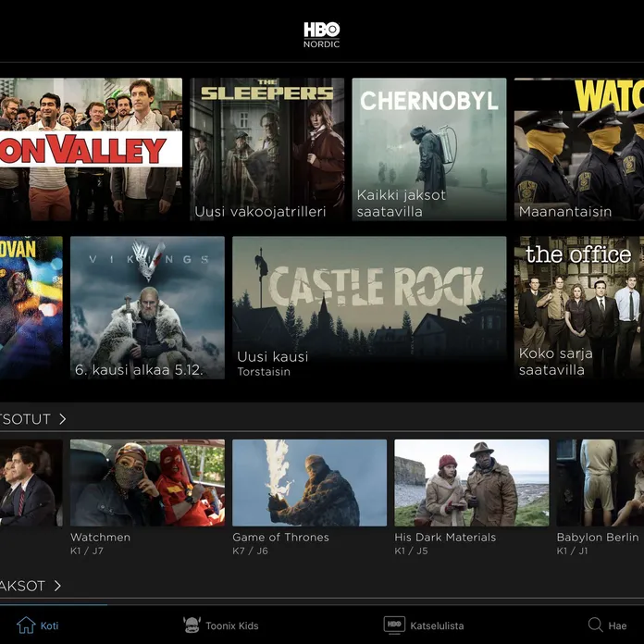644x644 pixels.
Task: Tap the Hae magnifying glass icon
Action: [596, 625]
